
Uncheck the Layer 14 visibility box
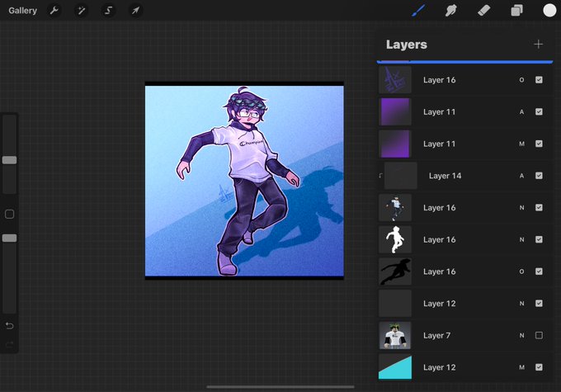539,176
